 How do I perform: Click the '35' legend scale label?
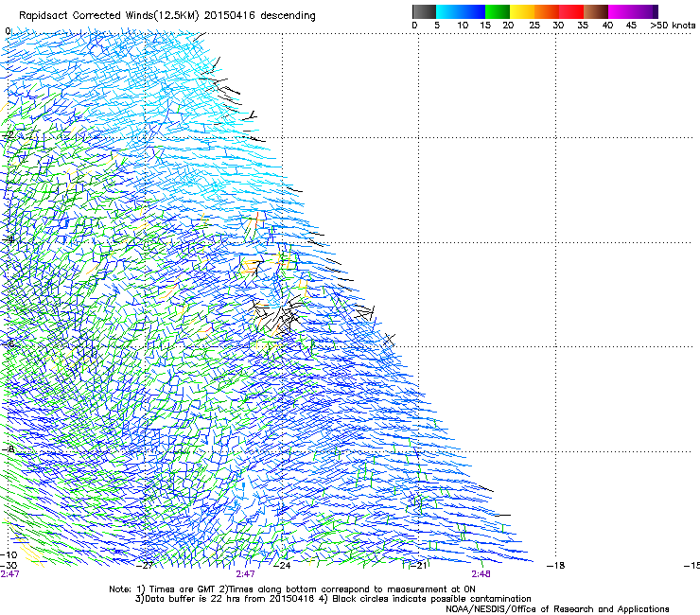pyautogui.click(x=583, y=26)
